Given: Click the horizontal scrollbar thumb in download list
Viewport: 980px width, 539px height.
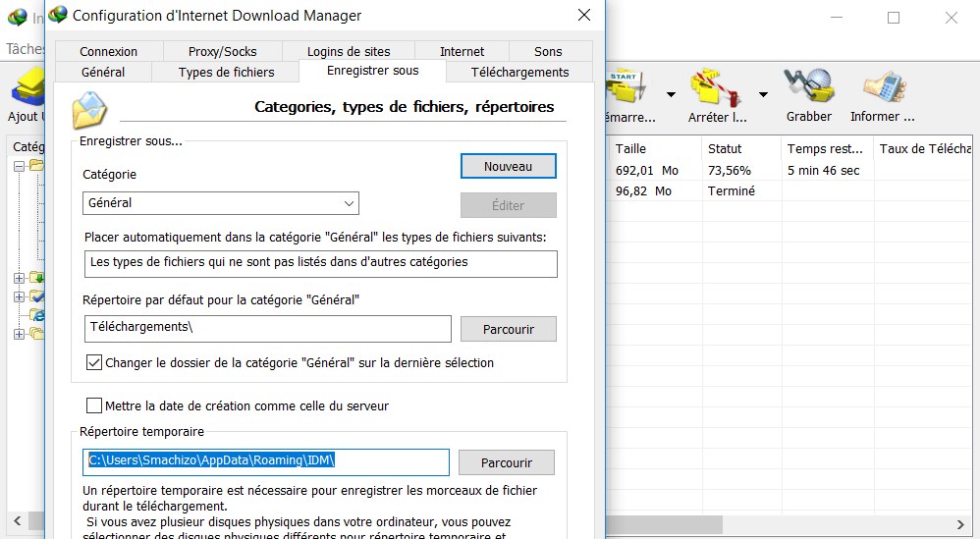Looking at the screenshot, I should pos(664,524).
